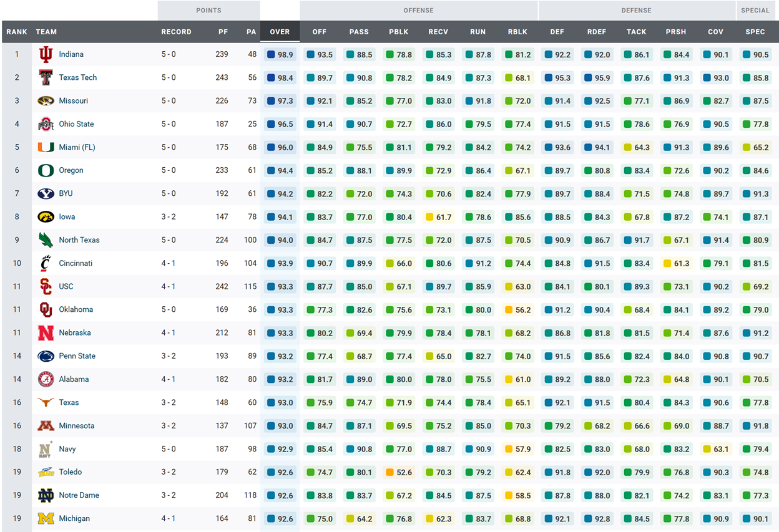Click the Miami (FL) logo icon
779x532 pixels.
click(46, 148)
